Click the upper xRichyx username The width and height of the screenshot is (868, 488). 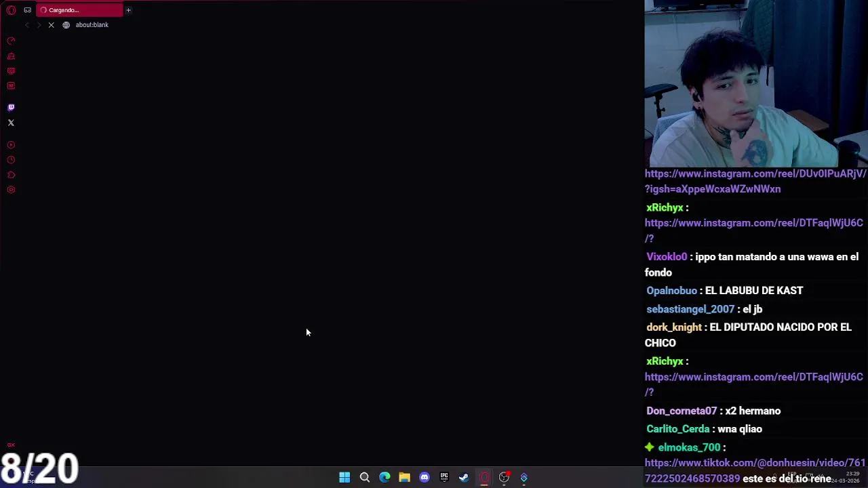(665, 207)
